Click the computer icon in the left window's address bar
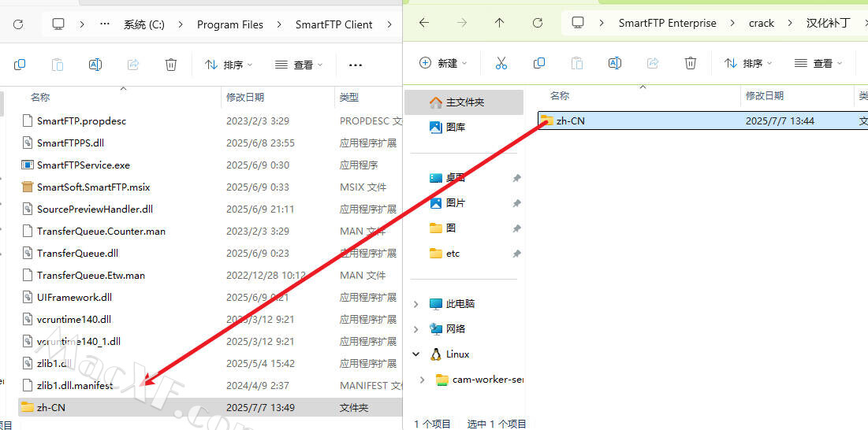 [58, 24]
